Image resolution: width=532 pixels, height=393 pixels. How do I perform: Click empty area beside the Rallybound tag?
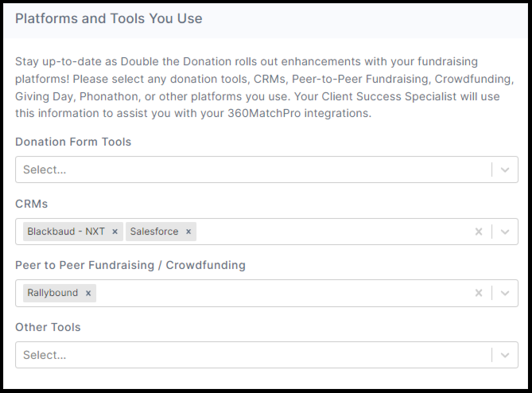click(x=278, y=293)
